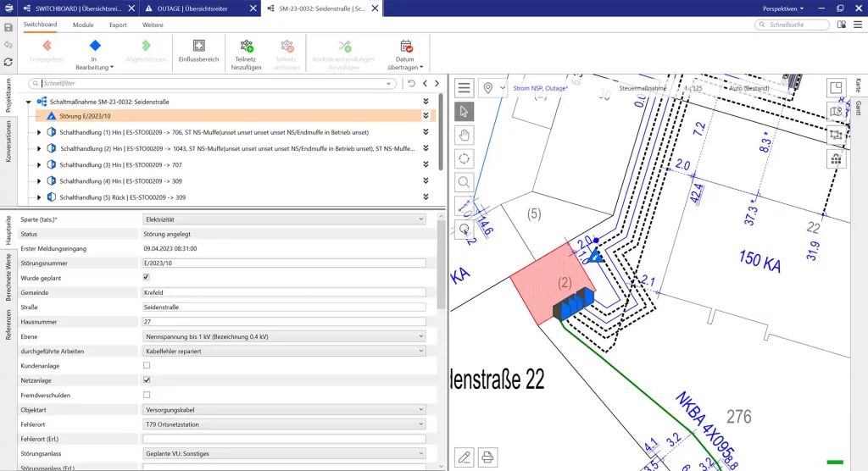Enable the Kundenanlage checkbox
The width and height of the screenshot is (868, 471).
pyautogui.click(x=147, y=365)
